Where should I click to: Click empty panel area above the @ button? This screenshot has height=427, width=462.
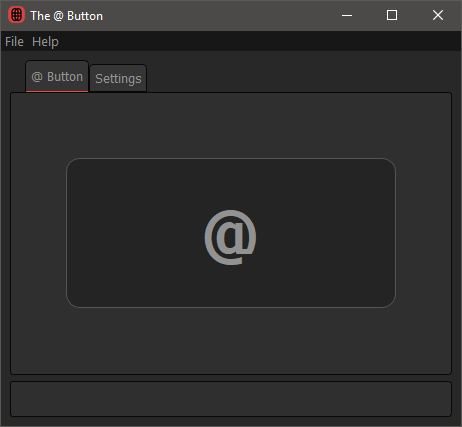click(x=231, y=126)
